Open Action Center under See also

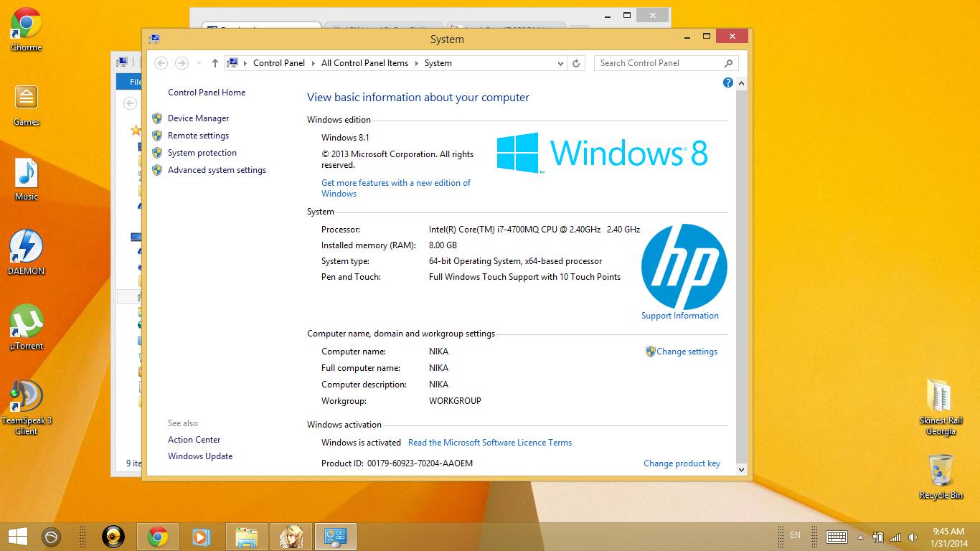tap(194, 440)
